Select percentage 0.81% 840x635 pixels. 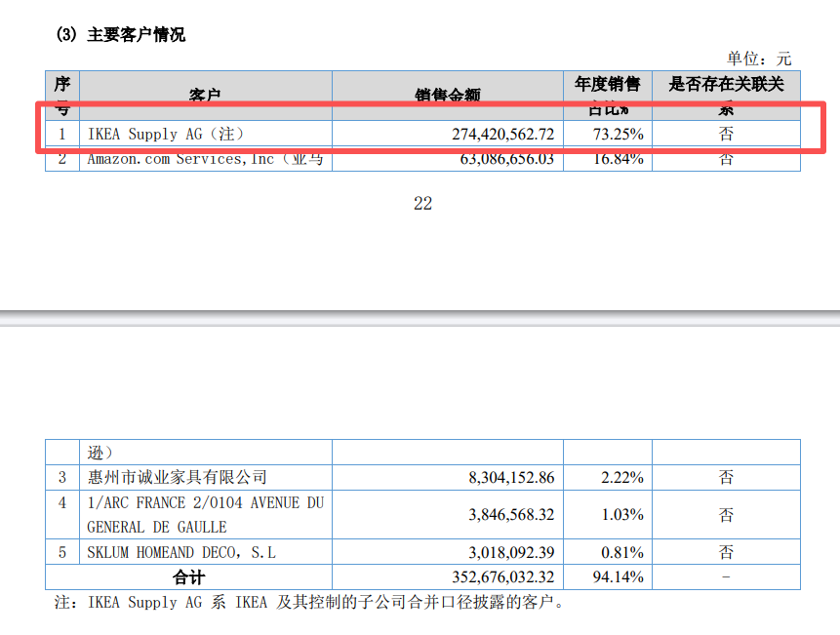pos(621,552)
